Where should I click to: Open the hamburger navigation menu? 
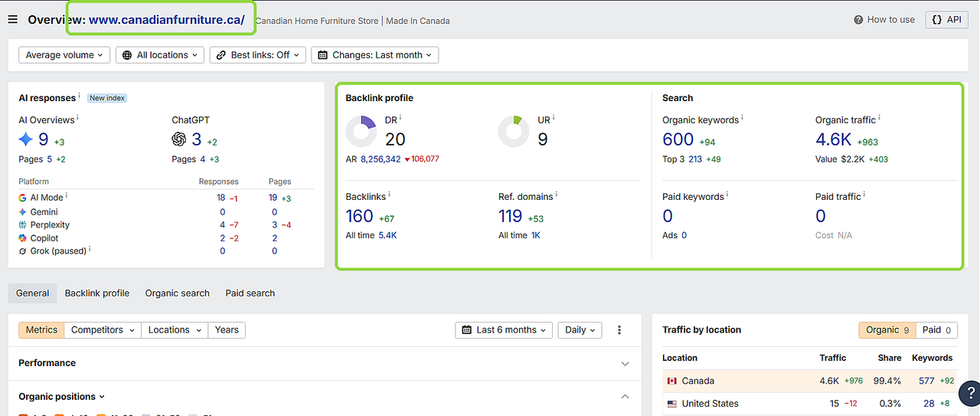tap(12, 20)
